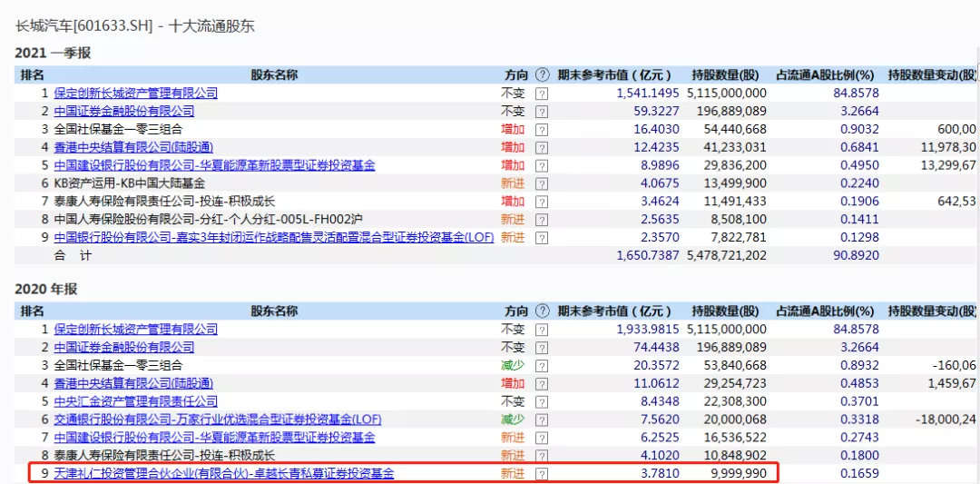Click the question mark icon in 2020 泰康人寿 row
Screen dimensions: 980x484
[x=542, y=456]
